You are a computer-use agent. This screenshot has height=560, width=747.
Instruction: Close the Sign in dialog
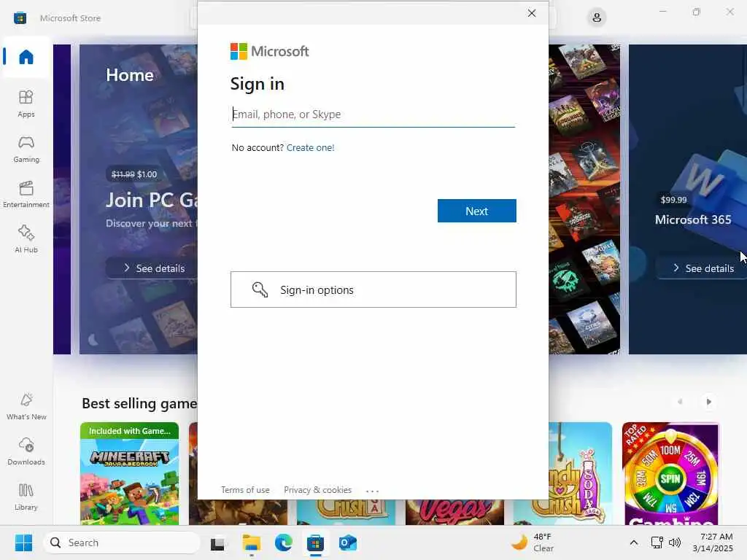[x=532, y=13]
